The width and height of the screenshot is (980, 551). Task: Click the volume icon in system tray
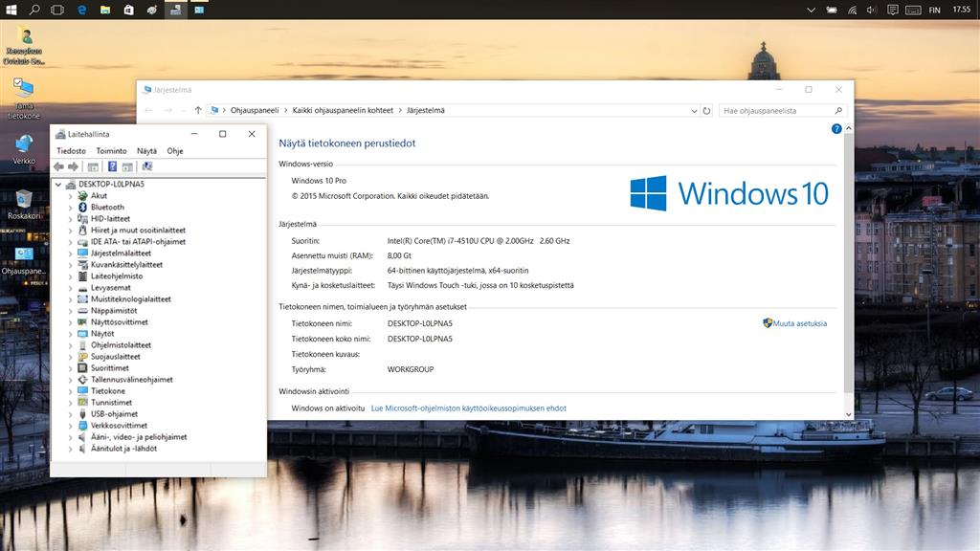click(x=872, y=10)
